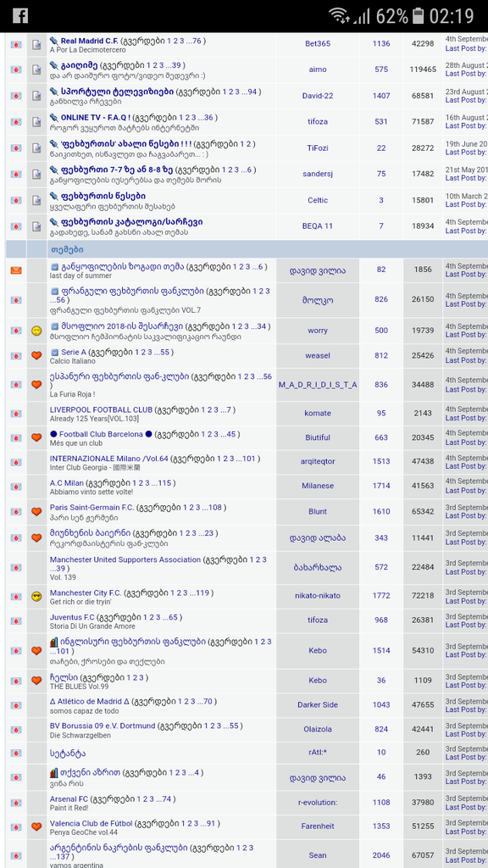The height and width of the screenshot is (868, 488).
Task: Tap the battery icon in status bar
Action: (x=419, y=15)
